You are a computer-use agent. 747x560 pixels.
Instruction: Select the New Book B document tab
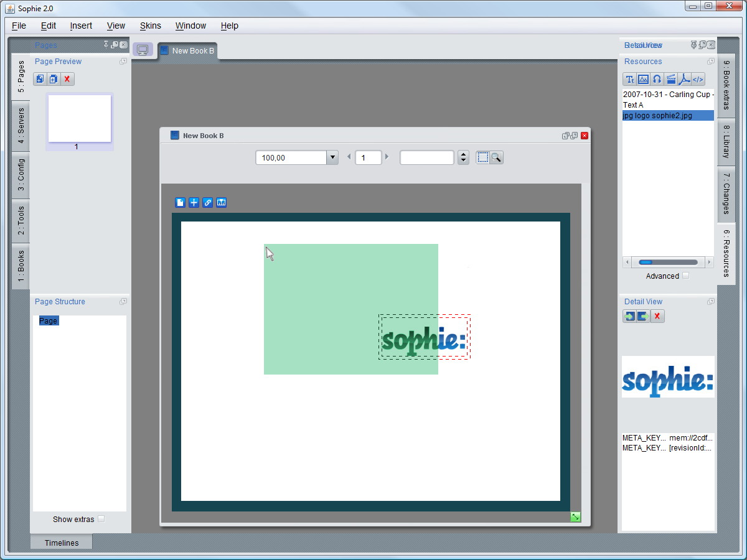[x=187, y=51]
